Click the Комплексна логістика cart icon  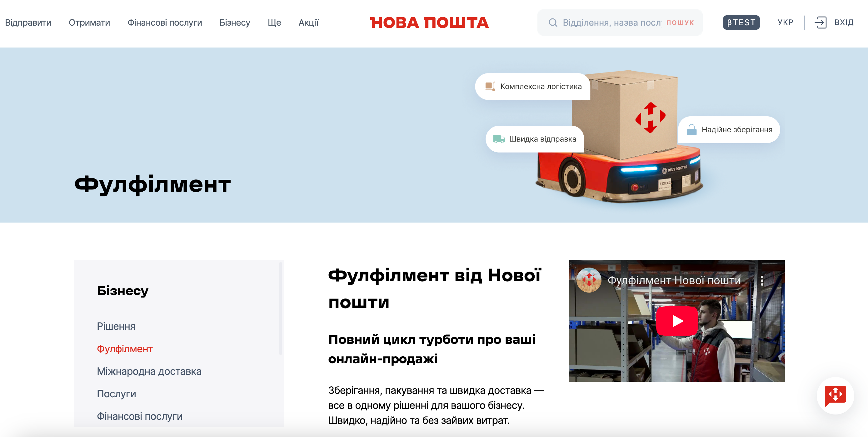pyautogui.click(x=490, y=86)
